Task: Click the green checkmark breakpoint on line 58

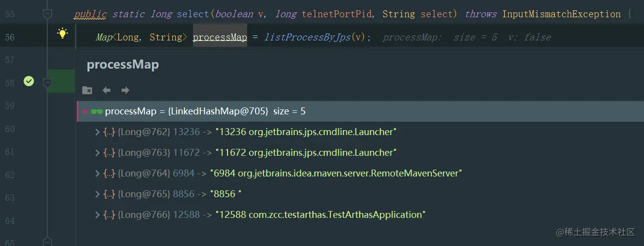Action: point(29,81)
